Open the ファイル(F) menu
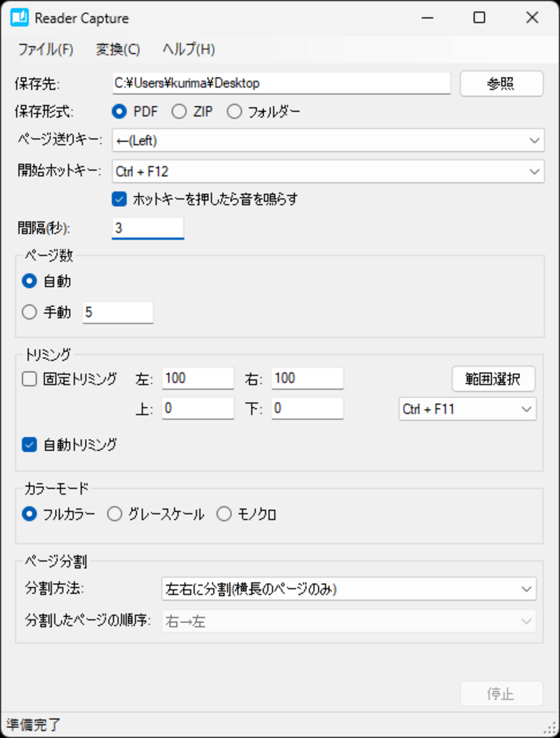This screenshot has width=560, height=738. point(46,49)
